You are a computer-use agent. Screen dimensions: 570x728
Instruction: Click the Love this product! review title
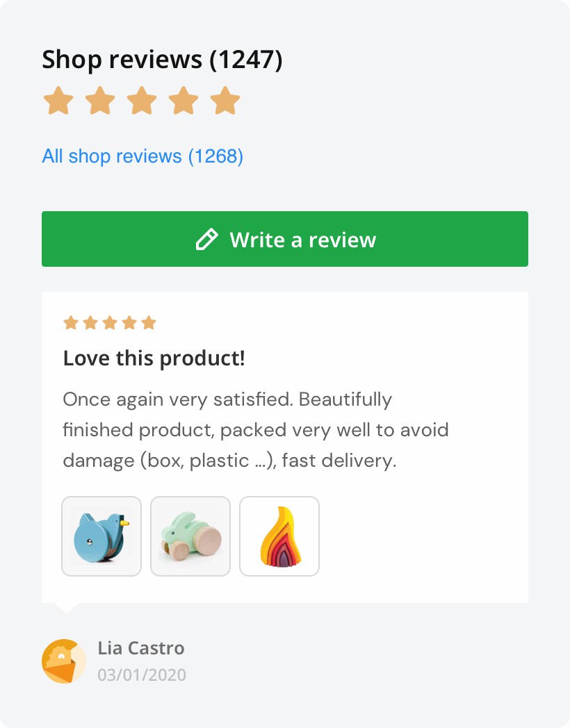154,358
